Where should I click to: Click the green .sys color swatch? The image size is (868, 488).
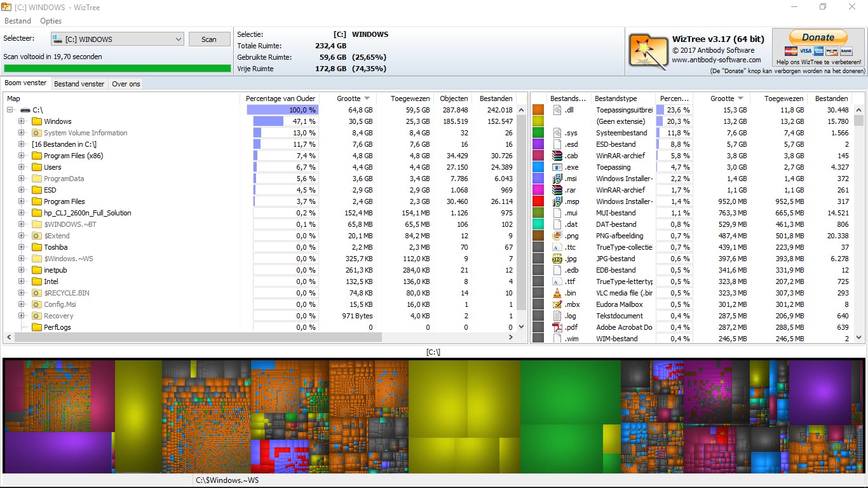pos(538,133)
